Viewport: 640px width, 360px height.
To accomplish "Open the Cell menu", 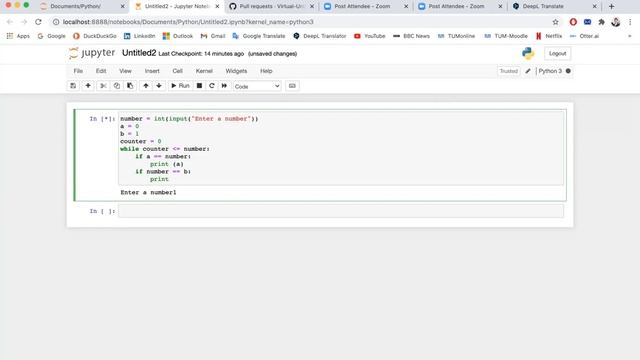I will point(177,71).
